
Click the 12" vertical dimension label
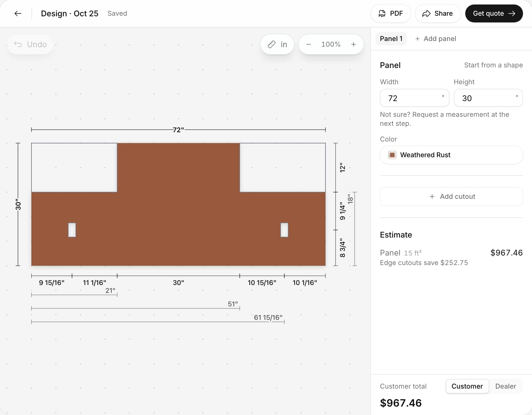(x=342, y=168)
